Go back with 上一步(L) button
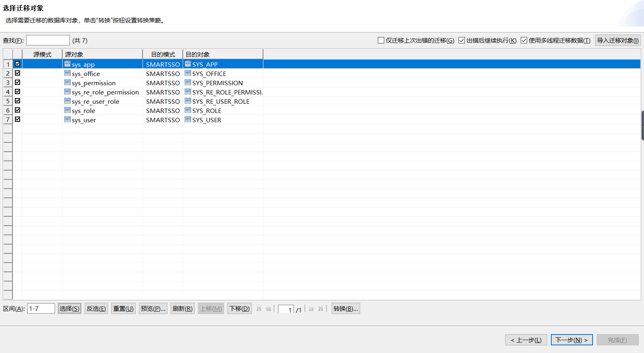Viewport: 644px width, 353px height. tap(526, 340)
